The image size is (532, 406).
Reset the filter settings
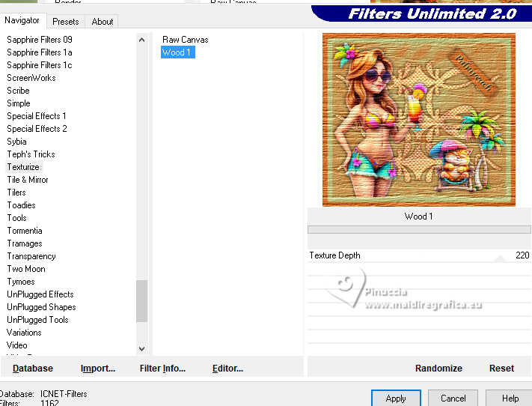pyautogui.click(x=501, y=369)
